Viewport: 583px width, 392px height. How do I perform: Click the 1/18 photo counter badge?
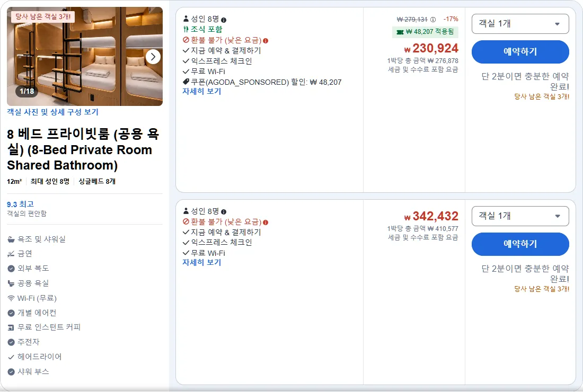coord(27,91)
